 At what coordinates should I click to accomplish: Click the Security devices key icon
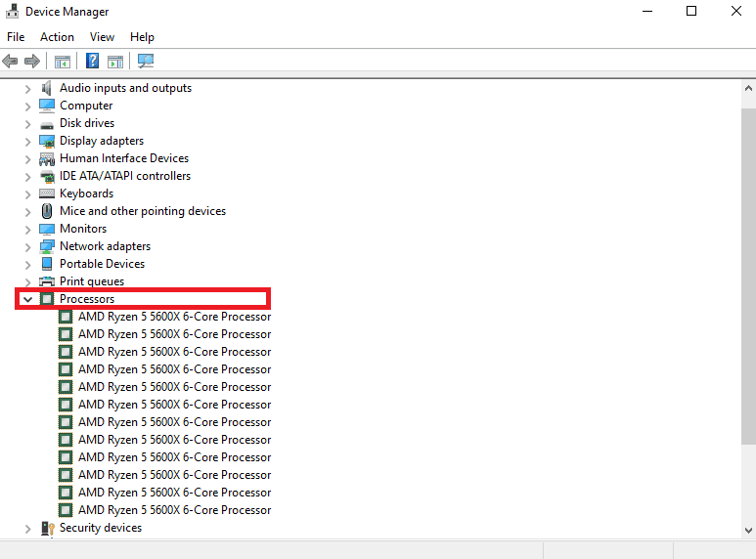[x=47, y=529]
